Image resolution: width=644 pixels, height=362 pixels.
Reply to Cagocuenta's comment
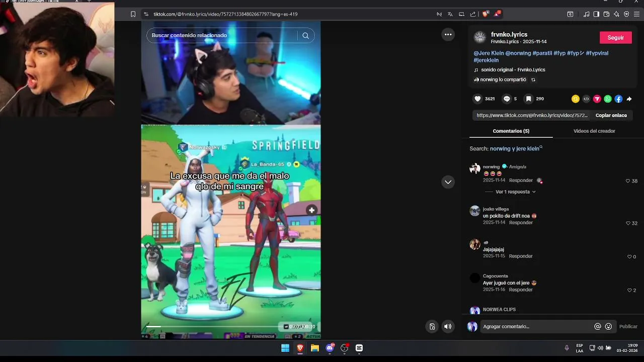521,290
